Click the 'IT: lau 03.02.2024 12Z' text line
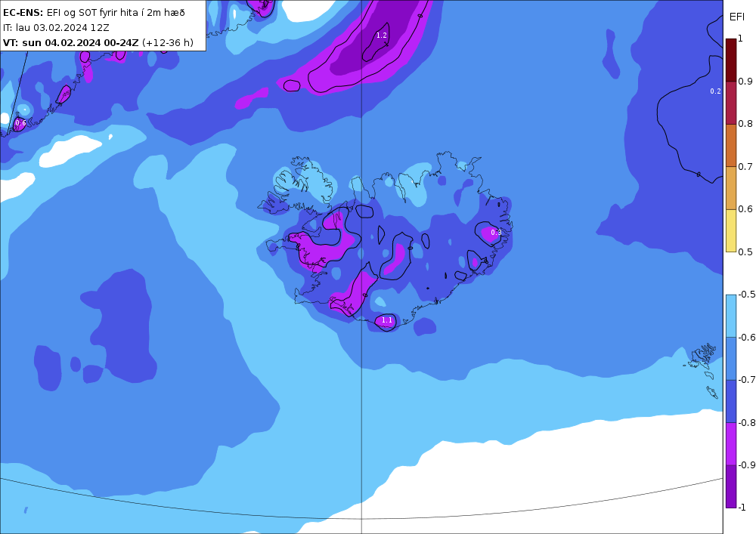Screen dimensions: 756x534 56,27
